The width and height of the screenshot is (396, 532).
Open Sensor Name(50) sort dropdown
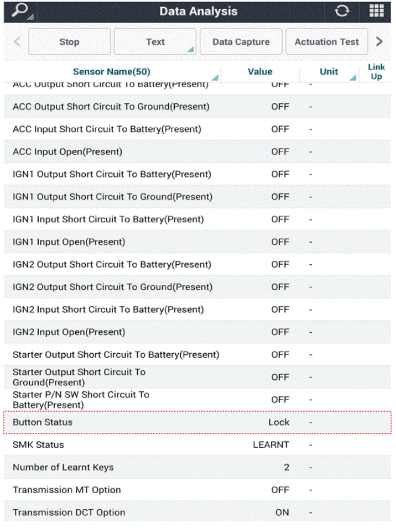215,78
